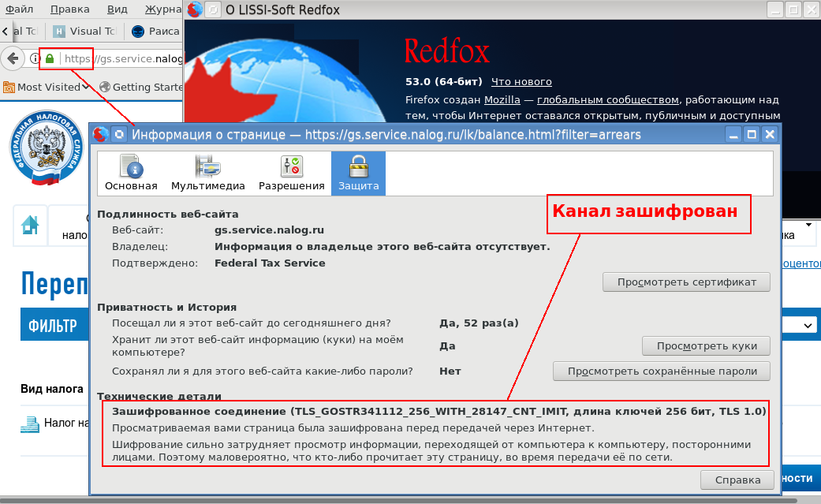This screenshot has width=821, height=504.
Task: Open the Вид menu
Action: [x=118, y=9]
